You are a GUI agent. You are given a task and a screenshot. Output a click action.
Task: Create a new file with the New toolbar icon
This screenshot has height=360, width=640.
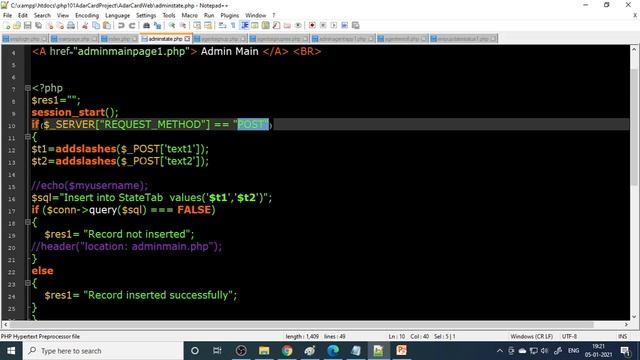tap(7, 25)
